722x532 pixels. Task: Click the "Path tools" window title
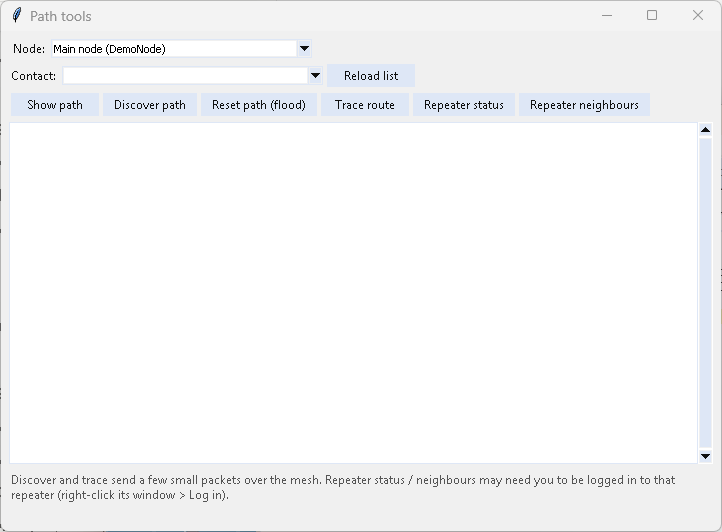61,16
